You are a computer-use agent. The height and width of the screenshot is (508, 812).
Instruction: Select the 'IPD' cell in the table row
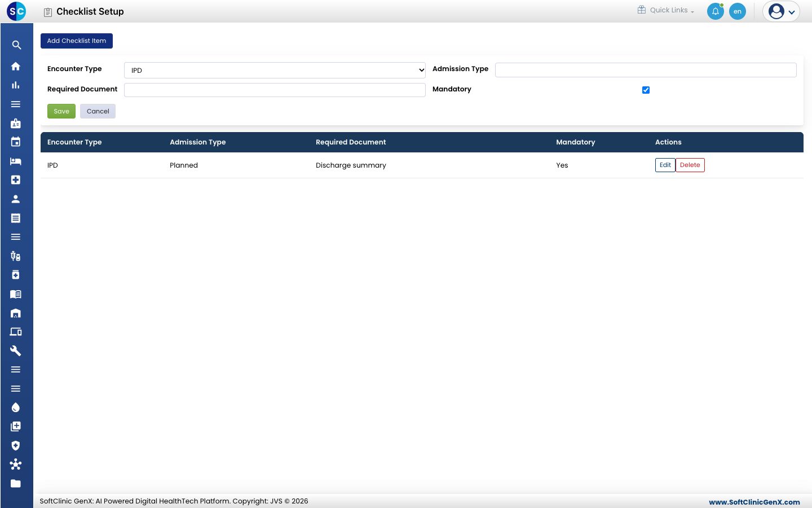point(52,165)
